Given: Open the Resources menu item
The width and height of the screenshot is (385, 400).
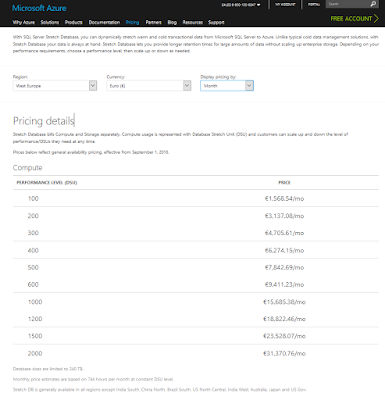Looking at the screenshot, I should click(193, 22).
